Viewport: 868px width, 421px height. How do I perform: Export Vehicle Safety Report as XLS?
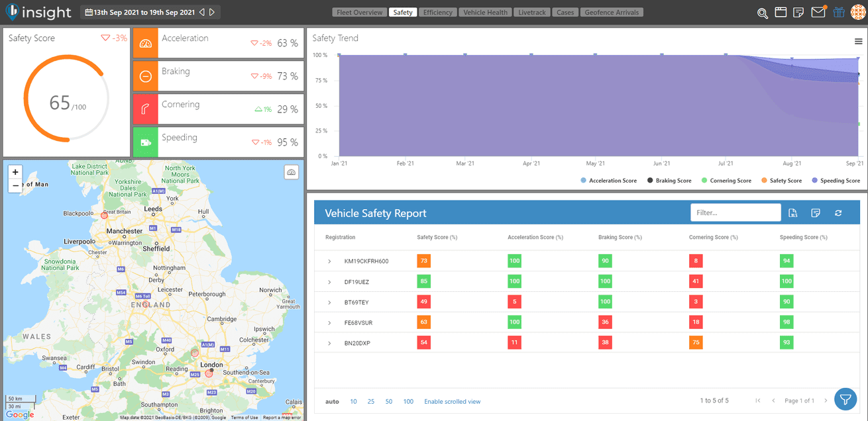(x=792, y=212)
